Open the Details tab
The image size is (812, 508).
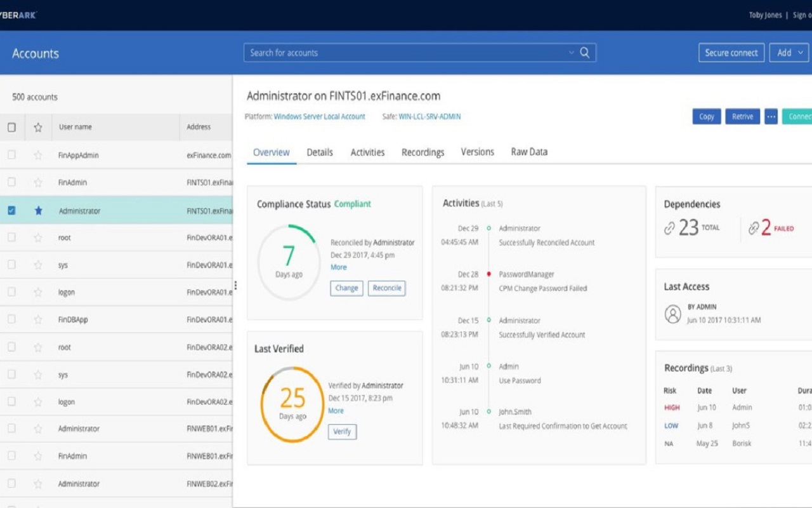(x=319, y=152)
